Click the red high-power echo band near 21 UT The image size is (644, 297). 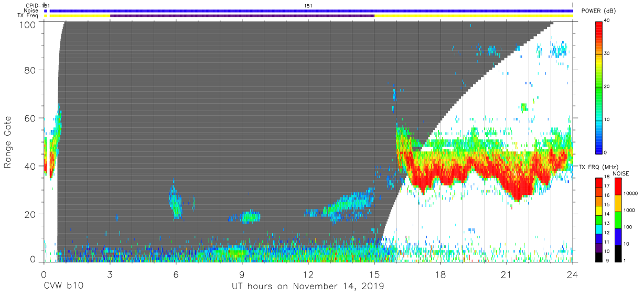(519, 186)
